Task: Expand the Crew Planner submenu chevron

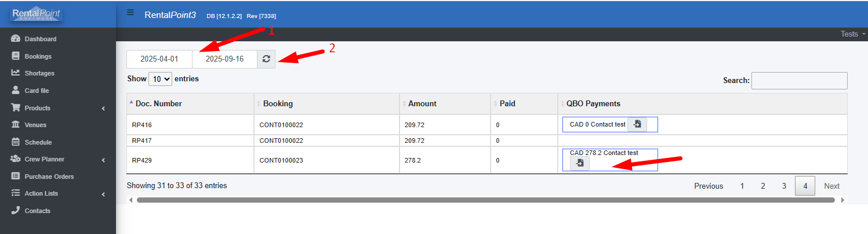Action: click(x=103, y=160)
